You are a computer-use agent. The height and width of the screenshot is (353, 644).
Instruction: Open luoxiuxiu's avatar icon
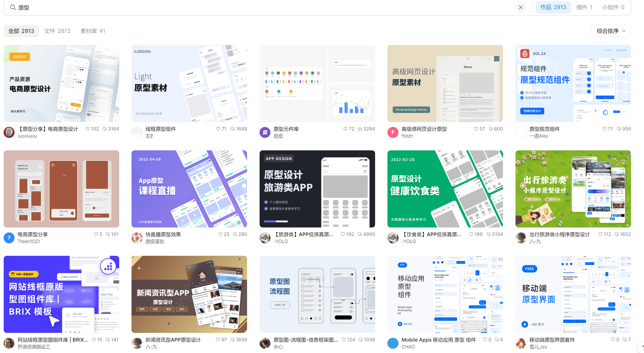point(9,132)
